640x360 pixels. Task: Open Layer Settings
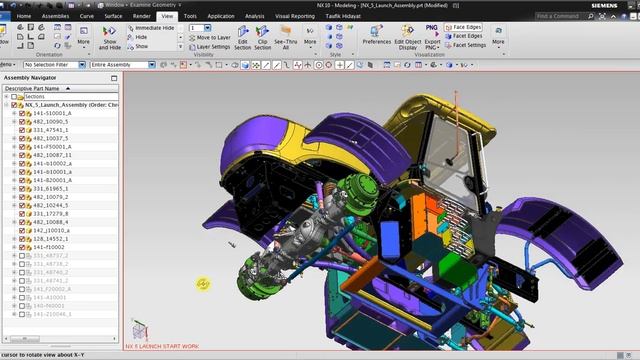tap(210, 47)
